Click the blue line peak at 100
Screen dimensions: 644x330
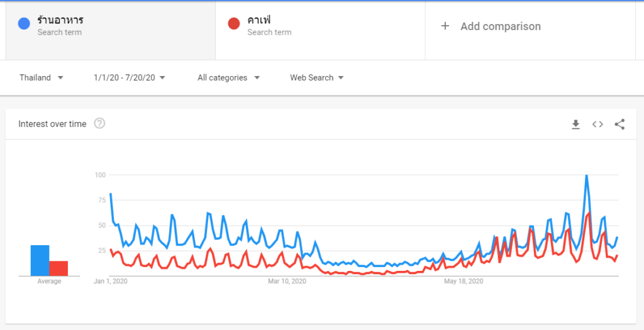pos(587,175)
